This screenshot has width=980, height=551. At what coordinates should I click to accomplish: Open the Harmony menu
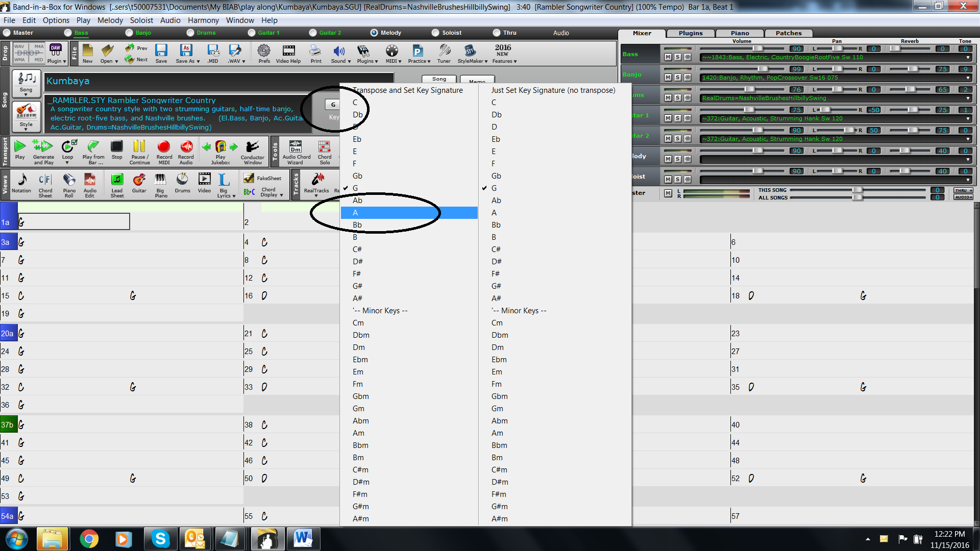click(x=203, y=20)
